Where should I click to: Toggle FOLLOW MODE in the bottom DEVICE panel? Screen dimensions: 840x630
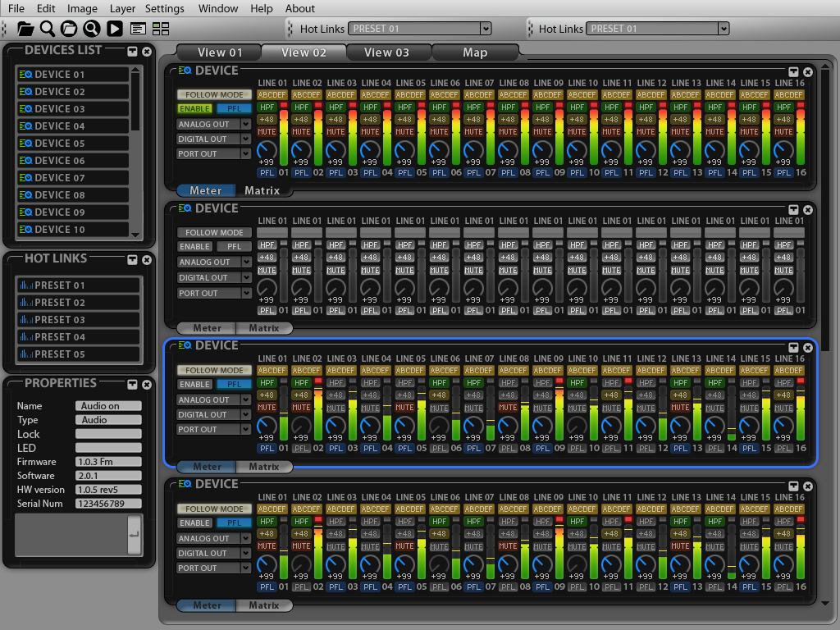(x=214, y=509)
